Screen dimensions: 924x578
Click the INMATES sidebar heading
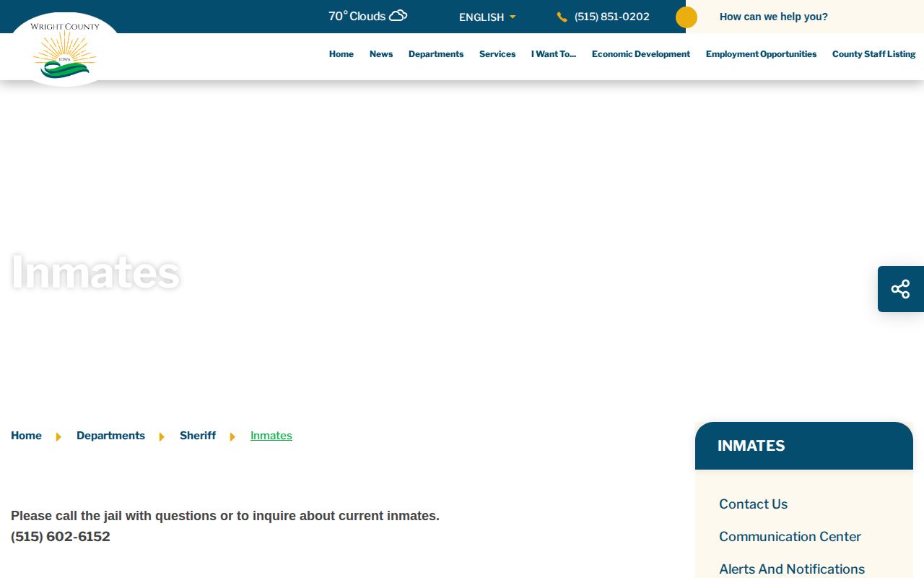(751, 446)
